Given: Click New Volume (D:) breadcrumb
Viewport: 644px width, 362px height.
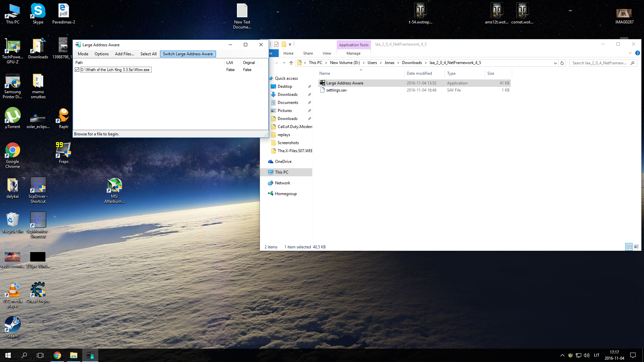Looking at the screenshot, I should click(x=345, y=63).
